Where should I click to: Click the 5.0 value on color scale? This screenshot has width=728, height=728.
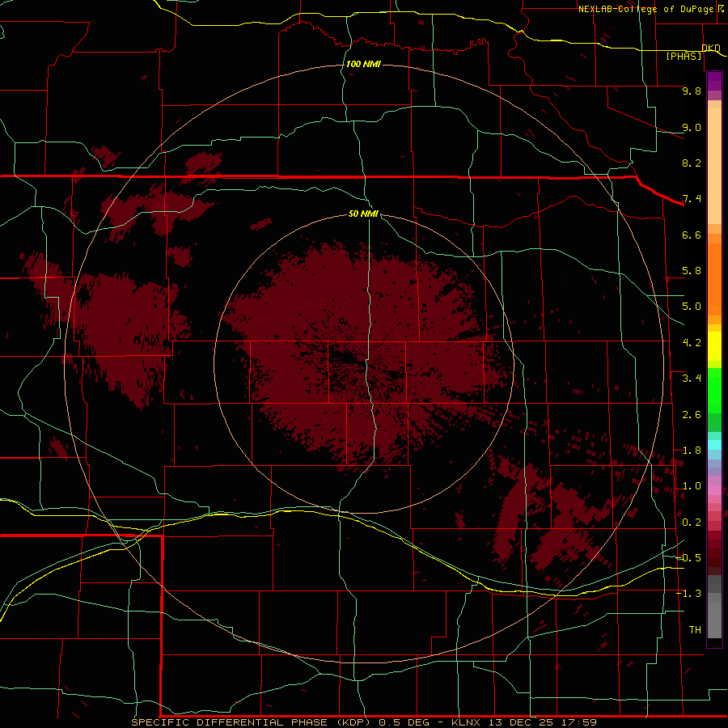pos(692,307)
